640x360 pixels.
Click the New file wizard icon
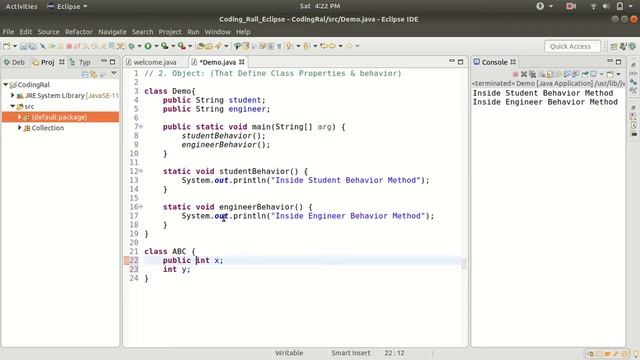pos(6,46)
